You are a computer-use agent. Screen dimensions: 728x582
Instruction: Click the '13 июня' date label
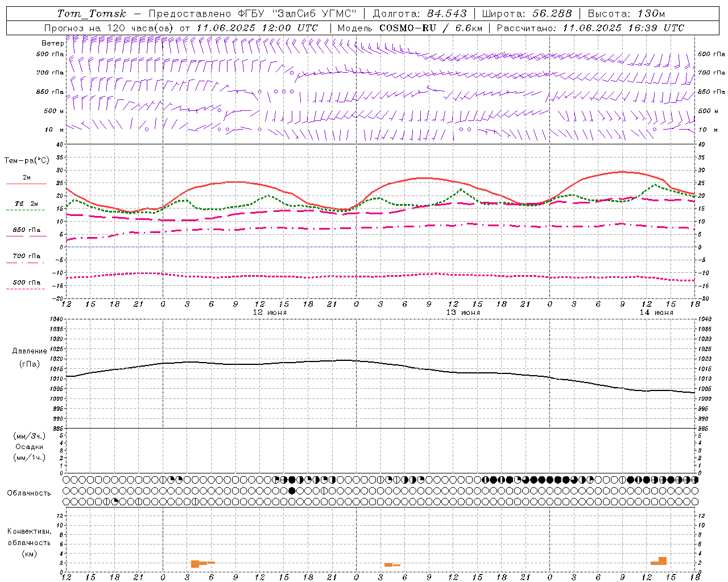tap(463, 313)
